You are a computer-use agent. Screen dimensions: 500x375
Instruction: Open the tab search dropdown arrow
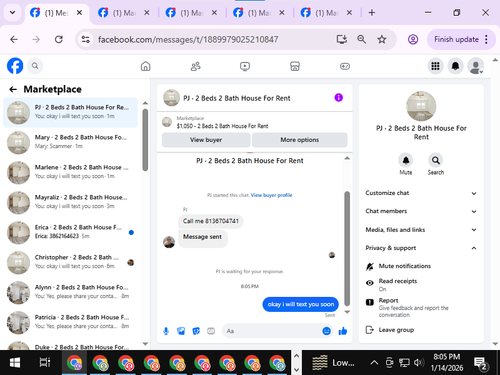[13, 13]
